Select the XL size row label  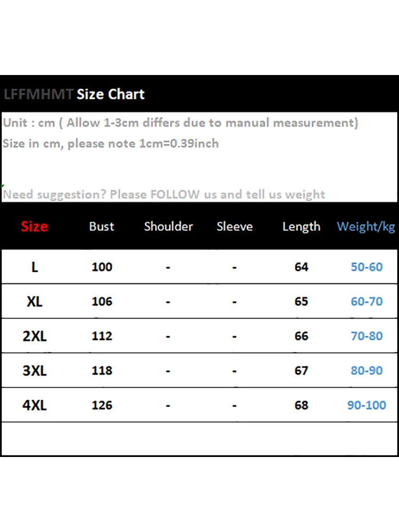click(35, 302)
